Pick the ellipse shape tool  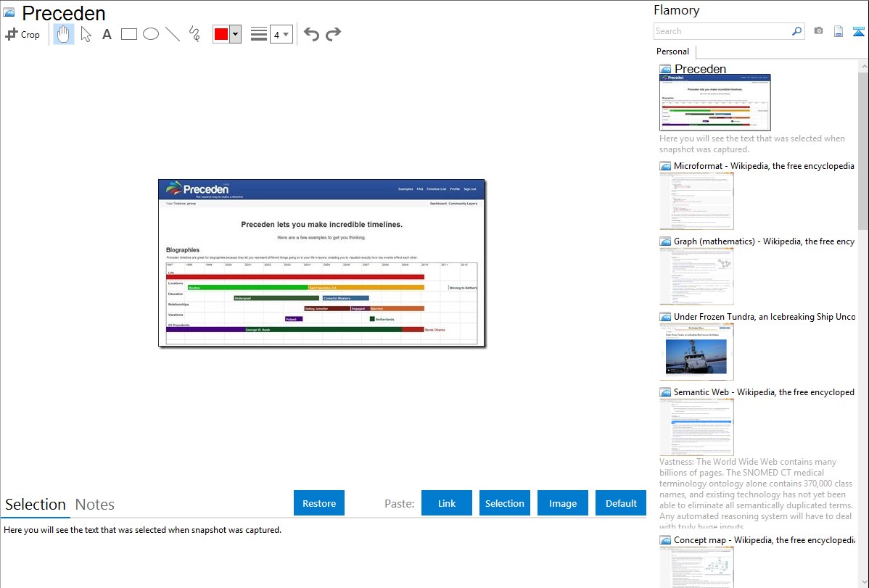click(x=151, y=34)
